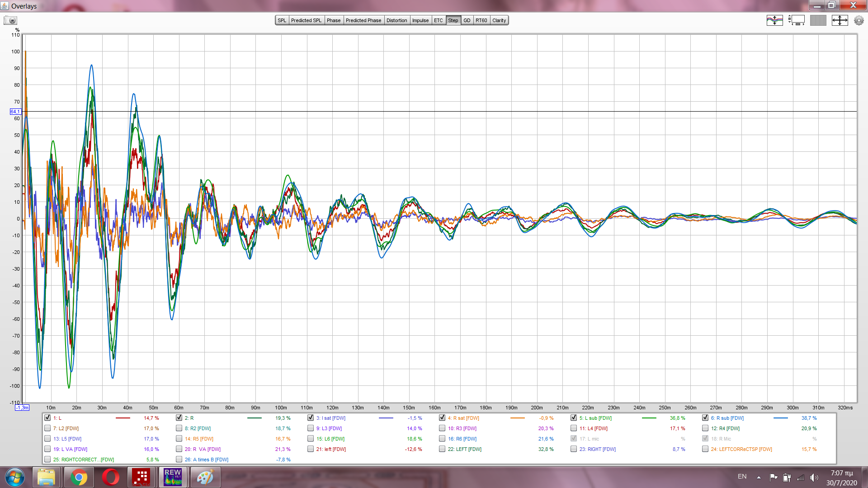Click the separate traces icon

point(774,20)
